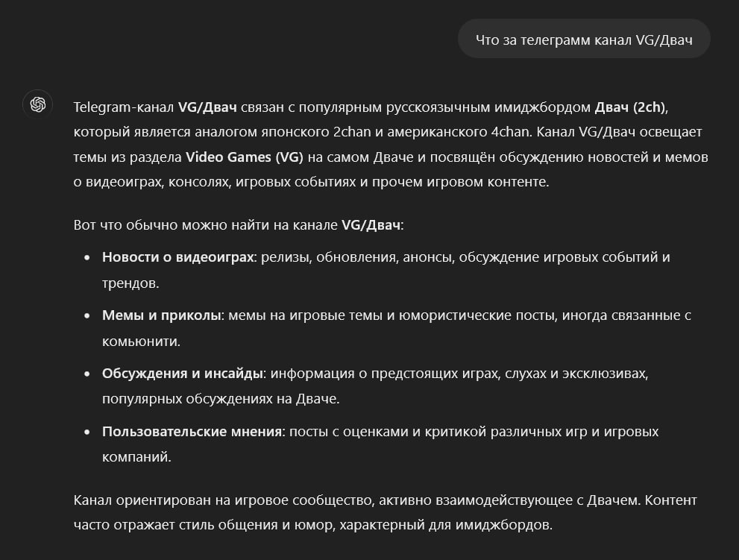Click the word 'комьюнити.' in the second bullet
Screen dimensions: 739x560
click(x=142, y=341)
